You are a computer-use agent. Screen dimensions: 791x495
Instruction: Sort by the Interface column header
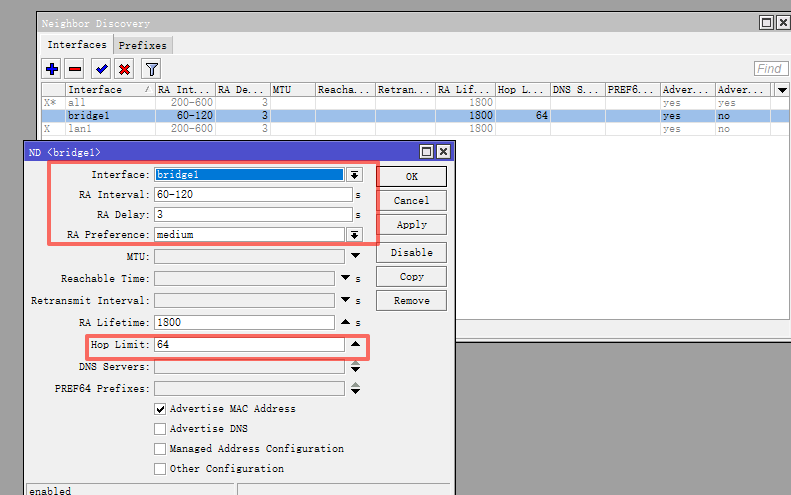pyautogui.click(x=110, y=90)
